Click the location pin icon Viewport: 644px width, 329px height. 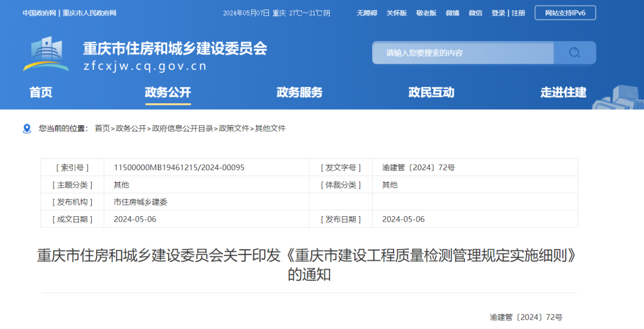click(27, 128)
